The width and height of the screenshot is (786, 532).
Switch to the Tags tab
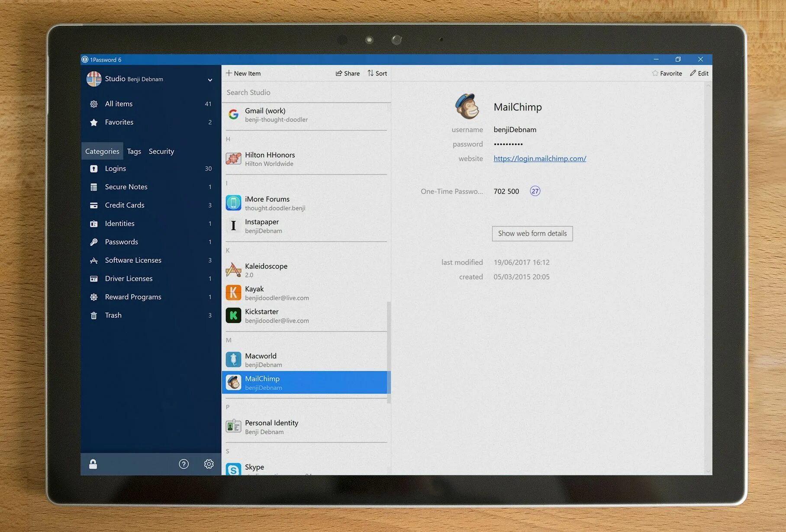[134, 151]
